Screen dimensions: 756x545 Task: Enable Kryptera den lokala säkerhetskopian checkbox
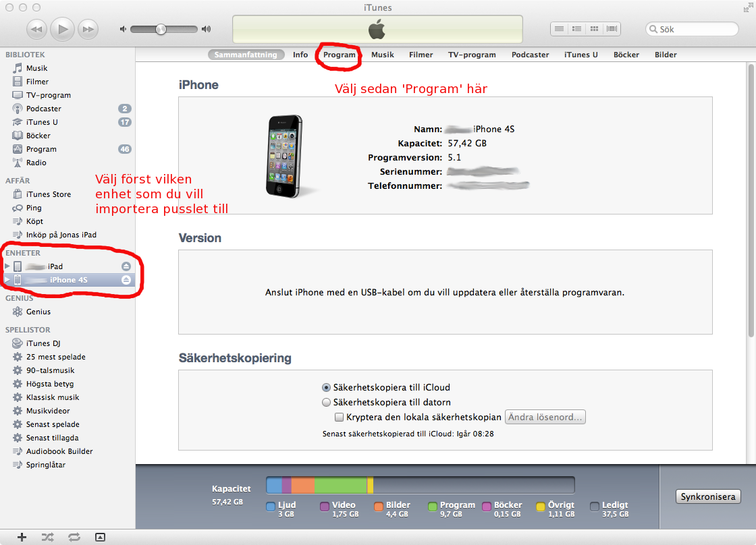(340, 418)
